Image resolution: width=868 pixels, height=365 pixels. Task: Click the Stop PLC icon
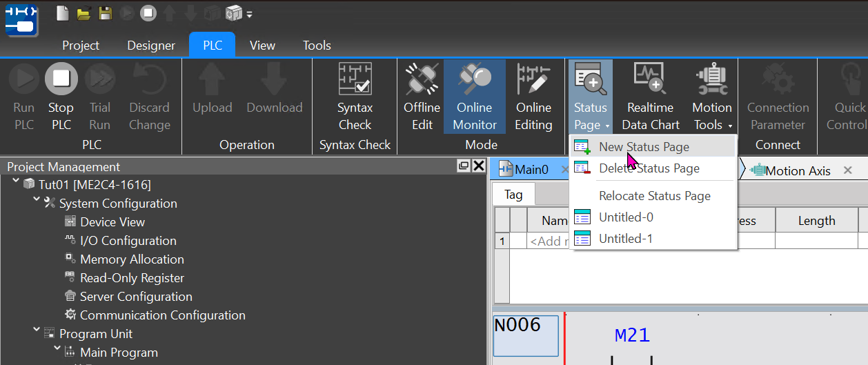[61, 79]
